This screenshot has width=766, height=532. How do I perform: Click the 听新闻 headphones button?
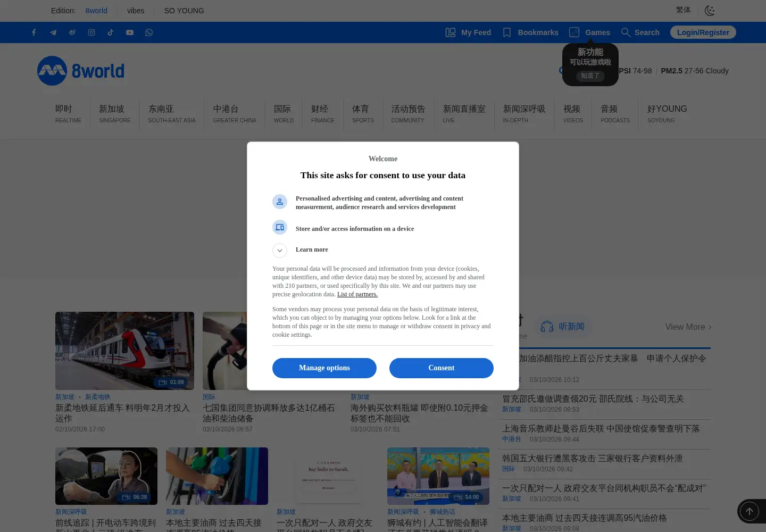[563, 327]
